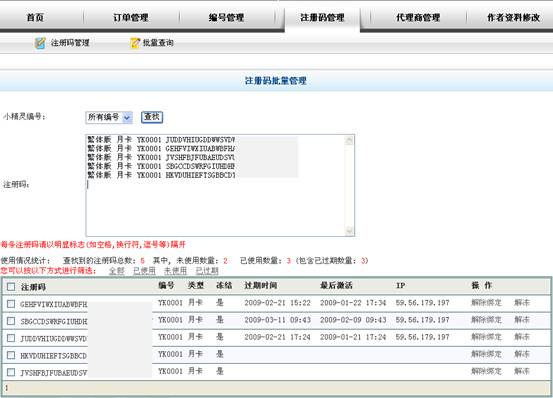This screenshot has width=553, height=398.
Task: Open the 代理商管理 tab
Action: (418, 17)
